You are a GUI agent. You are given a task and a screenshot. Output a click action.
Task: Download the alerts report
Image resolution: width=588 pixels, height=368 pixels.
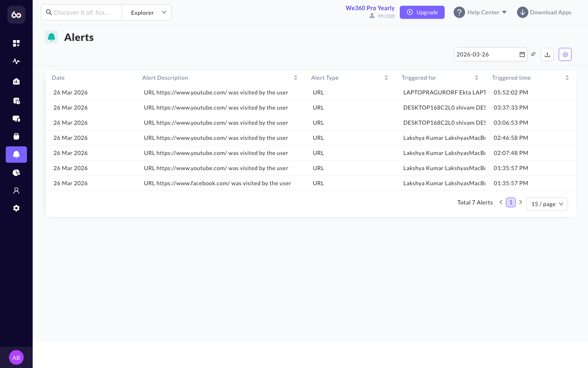tap(547, 54)
